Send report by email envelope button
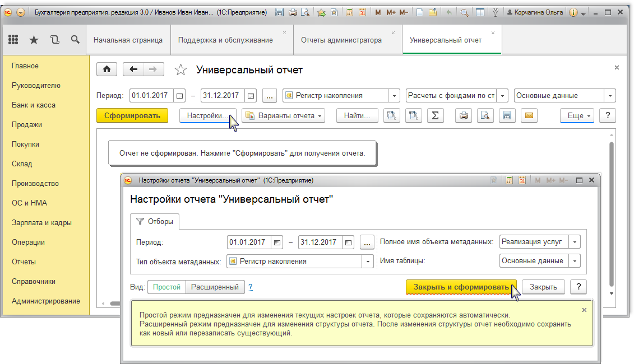This screenshot has height=364, width=634. [529, 115]
